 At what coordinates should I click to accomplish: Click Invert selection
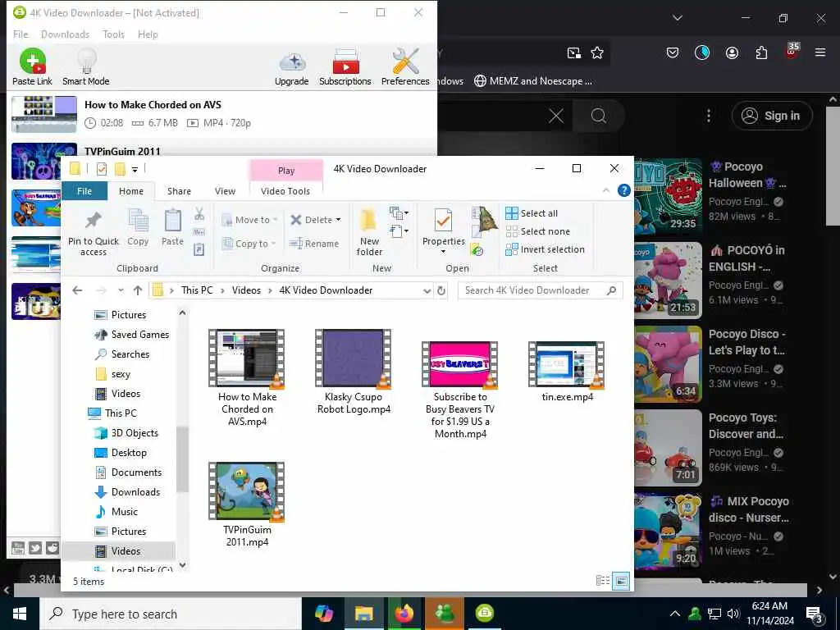pos(546,249)
